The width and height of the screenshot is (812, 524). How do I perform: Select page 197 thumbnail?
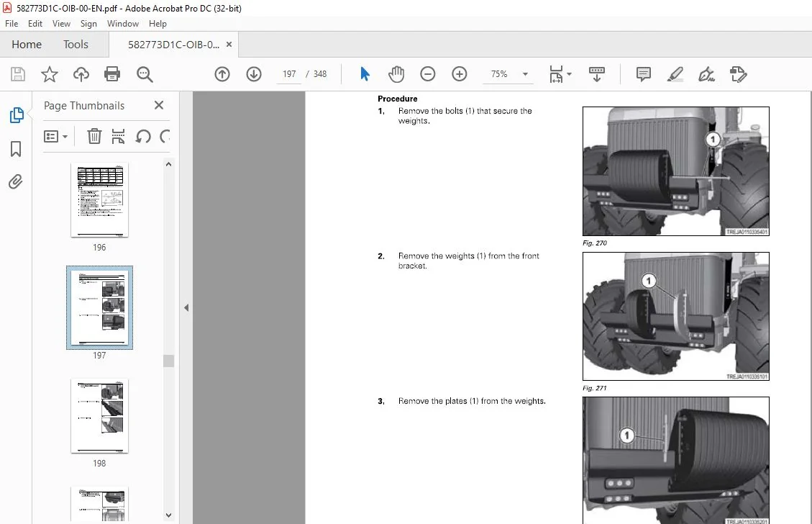(99, 307)
